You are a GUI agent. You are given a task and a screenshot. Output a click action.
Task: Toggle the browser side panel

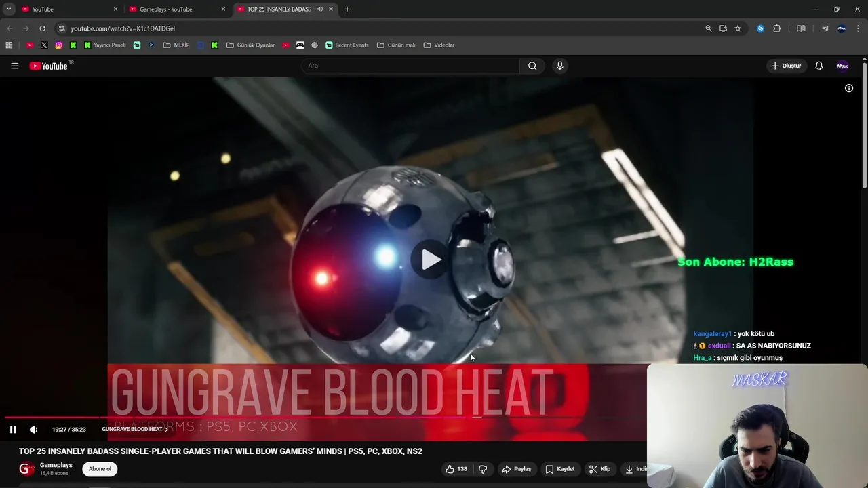801,28
